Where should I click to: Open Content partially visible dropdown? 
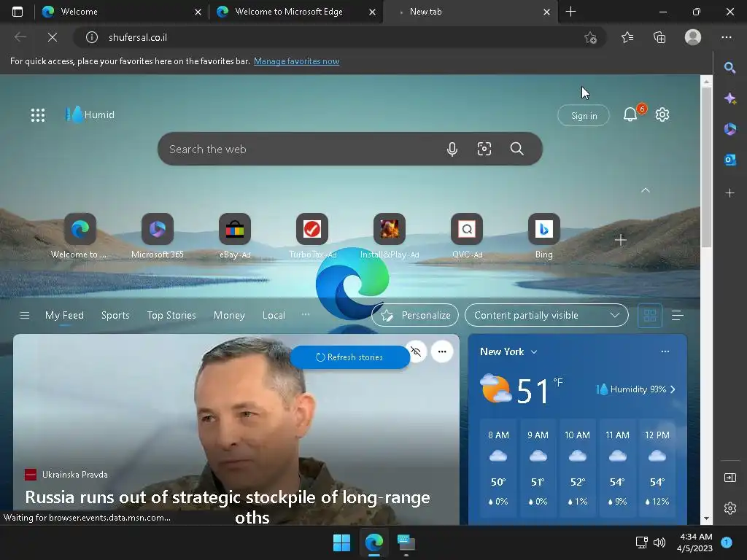tap(546, 315)
